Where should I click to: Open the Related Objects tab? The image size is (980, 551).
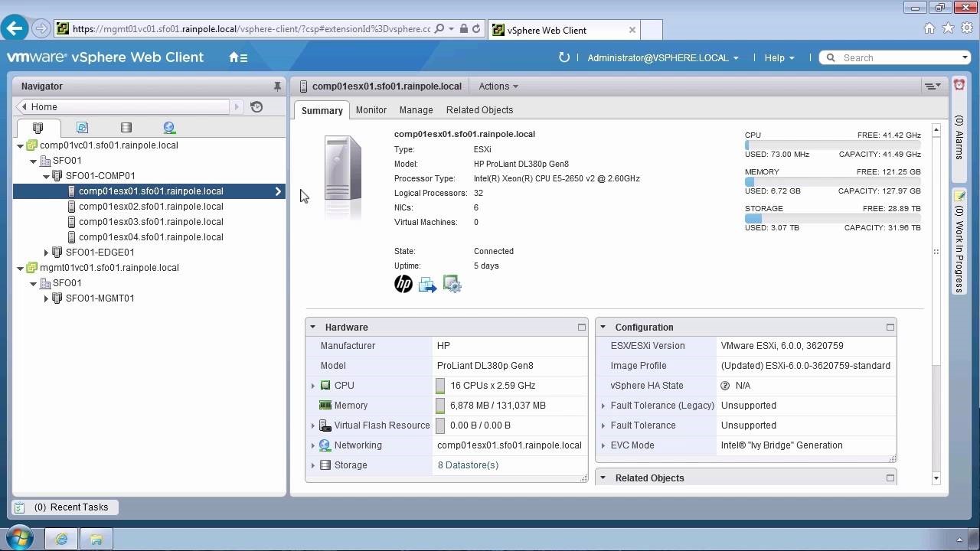point(479,110)
